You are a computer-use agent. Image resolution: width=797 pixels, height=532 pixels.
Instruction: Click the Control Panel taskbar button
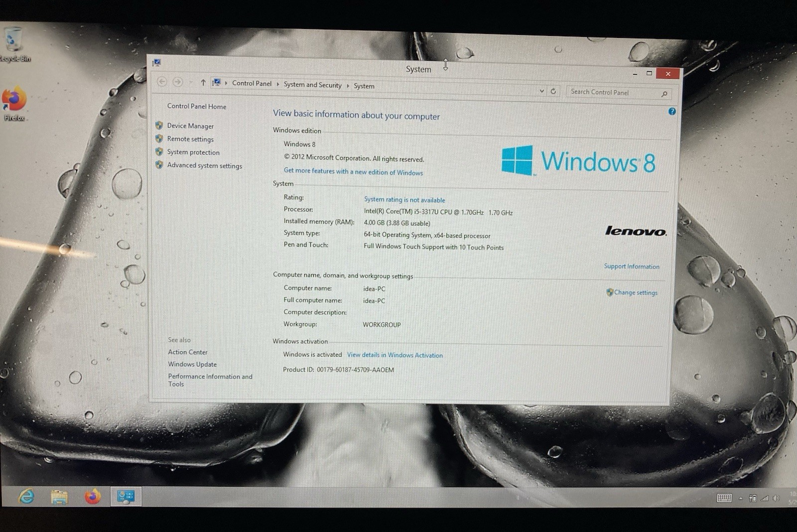pos(126,496)
